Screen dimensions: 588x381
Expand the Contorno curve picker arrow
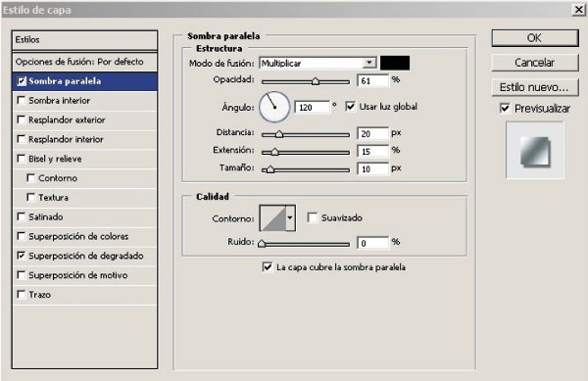pyautogui.click(x=290, y=218)
